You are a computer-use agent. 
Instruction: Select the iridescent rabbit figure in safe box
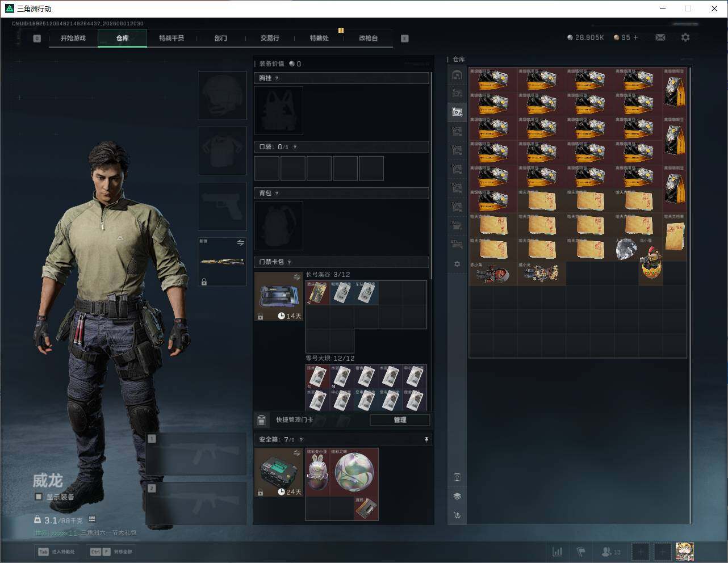coord(318,472)
